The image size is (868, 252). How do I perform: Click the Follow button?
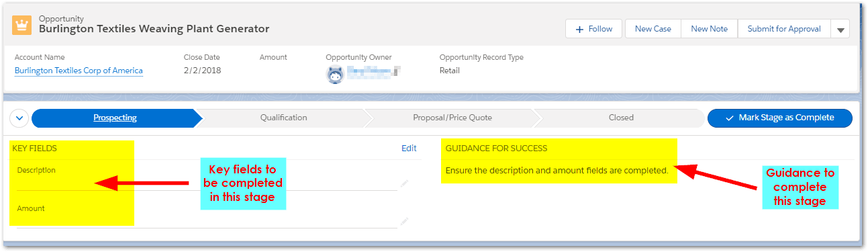click(x=593, y=29)
